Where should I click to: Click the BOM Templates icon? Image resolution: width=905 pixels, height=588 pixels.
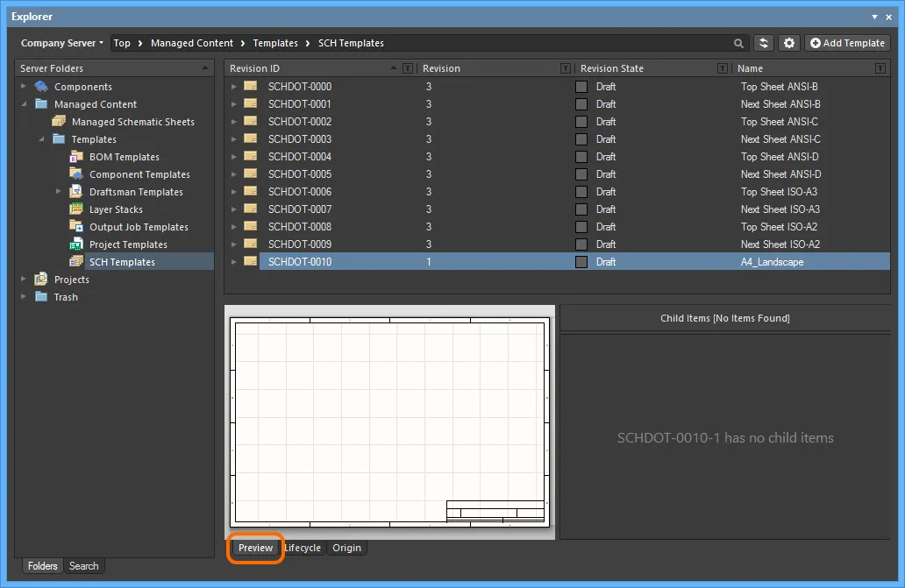76,157
